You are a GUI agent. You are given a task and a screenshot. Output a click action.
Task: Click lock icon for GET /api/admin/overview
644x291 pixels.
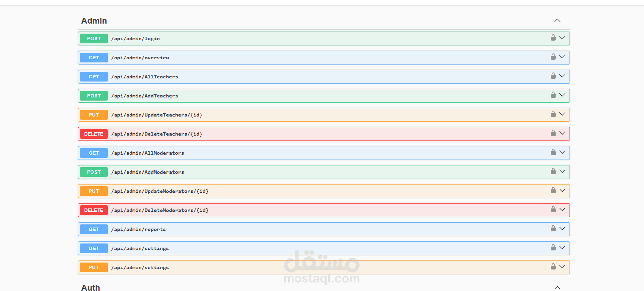pos(553,57)
